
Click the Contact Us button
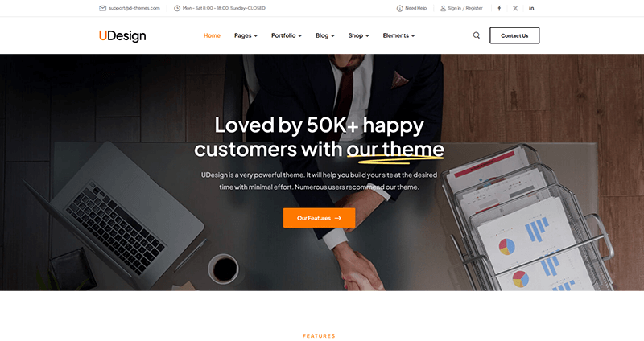[514, 35]
